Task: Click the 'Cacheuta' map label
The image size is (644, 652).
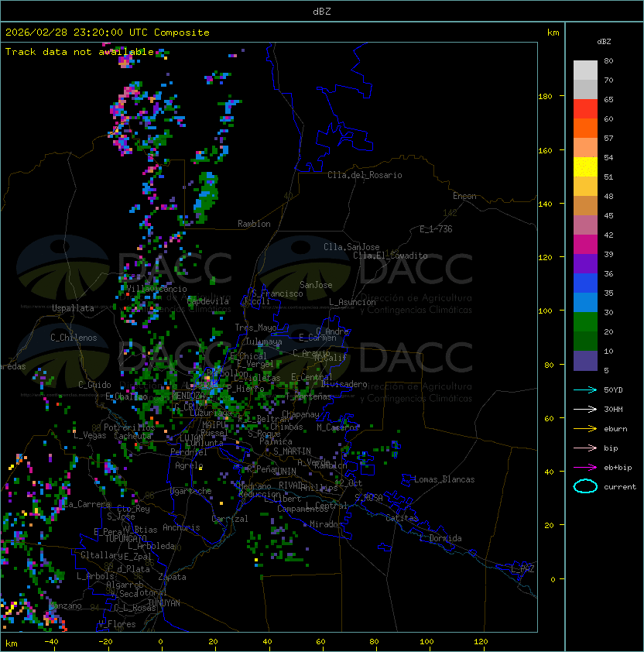Action: coord(132,436)
